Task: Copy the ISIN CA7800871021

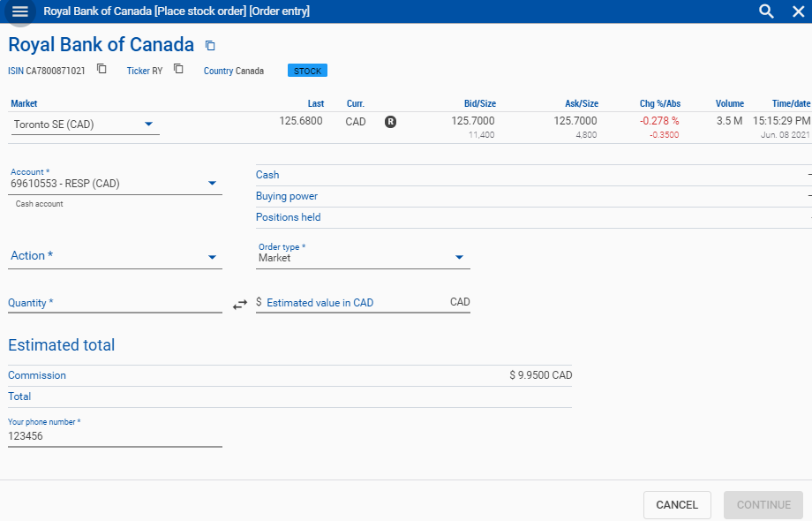Action: click(102, 69)
